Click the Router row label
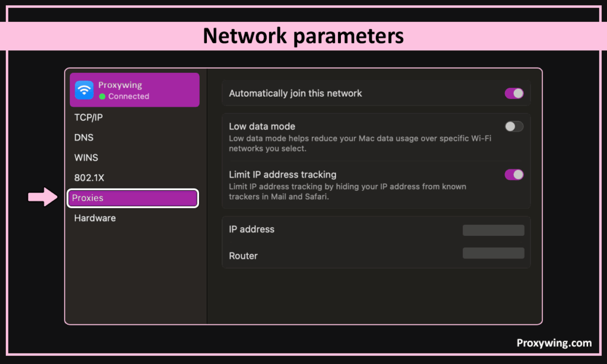This screenshot has height=364, width=607. 243,256
